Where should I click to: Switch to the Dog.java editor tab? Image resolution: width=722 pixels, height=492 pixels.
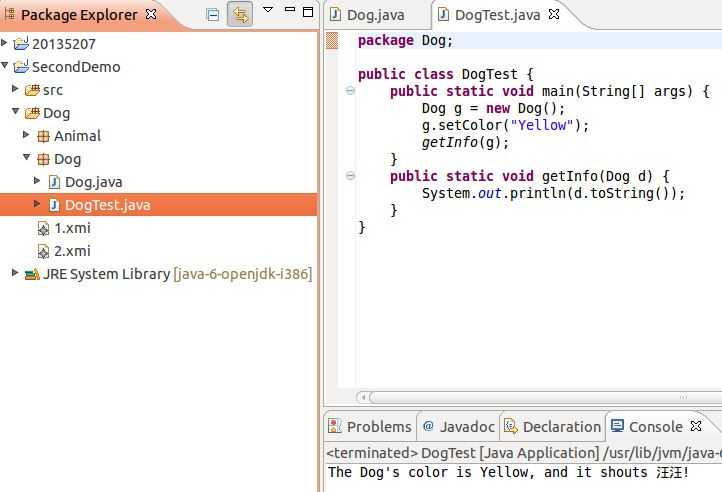(375, 15)
